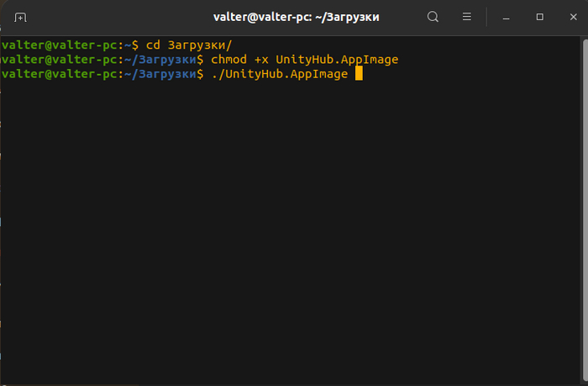
Task: Open a new terminal tab
Action: pos(21,17)
